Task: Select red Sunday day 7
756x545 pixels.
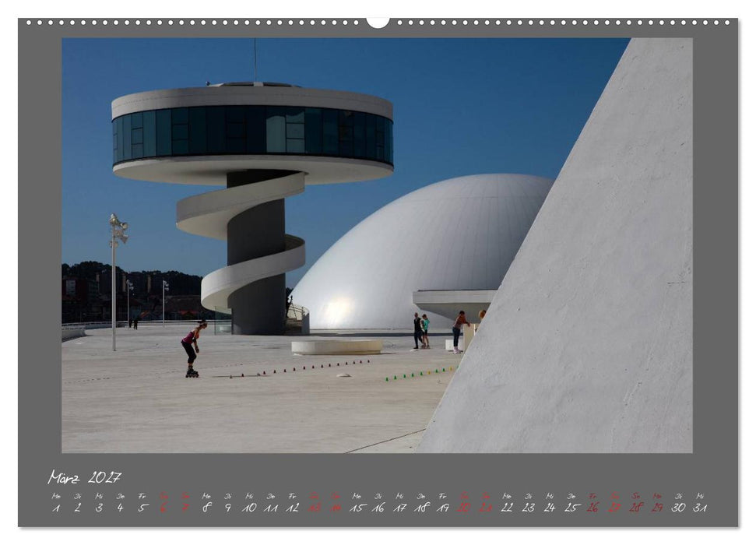Action: tap(185, 508)
